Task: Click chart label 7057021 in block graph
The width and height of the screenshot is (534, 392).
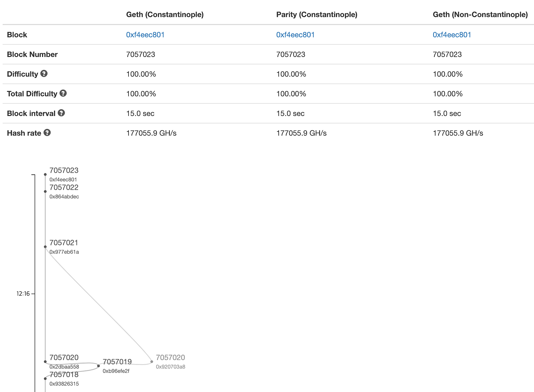Action: 64,243
